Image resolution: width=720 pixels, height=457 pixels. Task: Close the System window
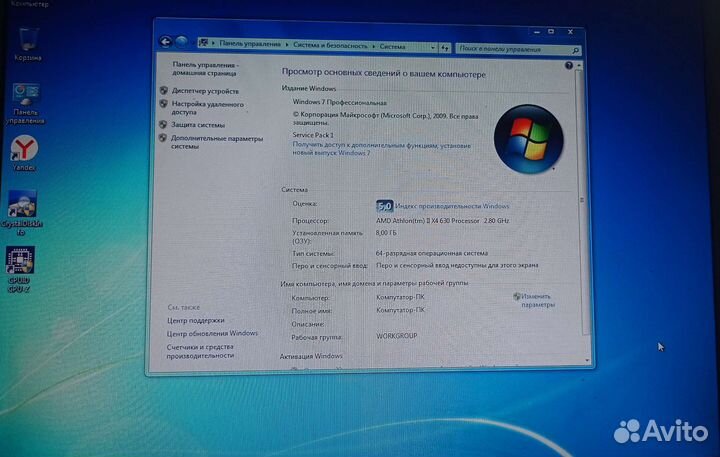pos(570,32)
